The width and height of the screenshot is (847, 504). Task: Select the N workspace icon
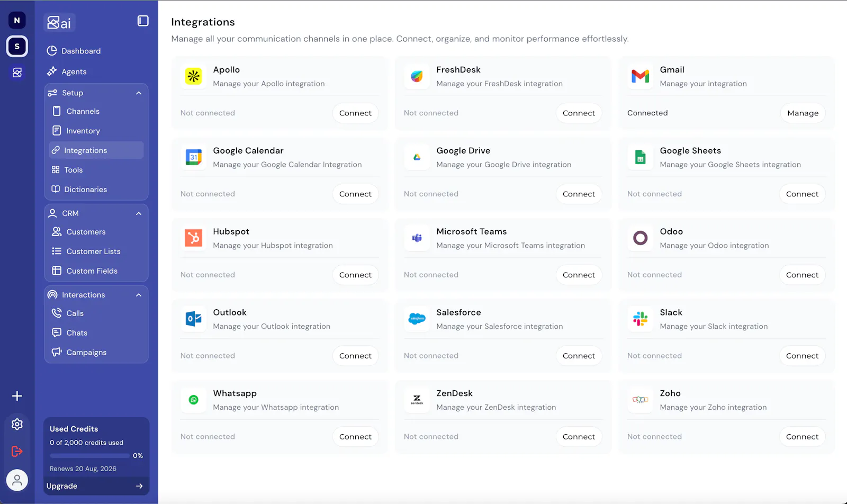17,20
